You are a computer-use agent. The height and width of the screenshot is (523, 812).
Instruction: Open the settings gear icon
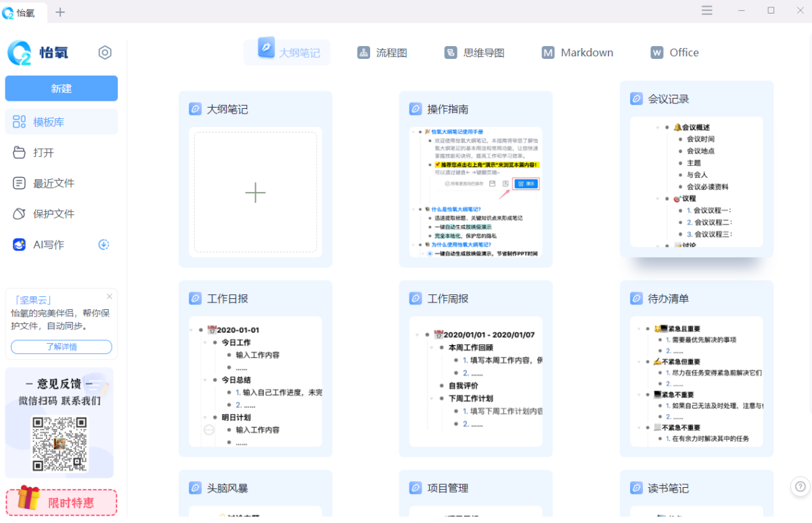click(x=105, y=51)
